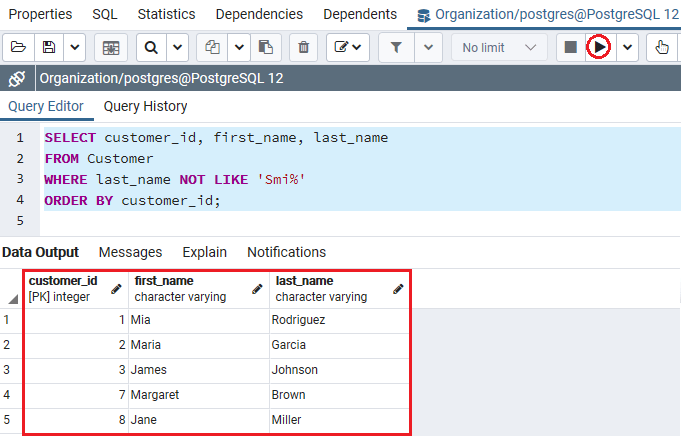681x436 pixels.
Task: Open the Statistics tab
Action: [x=166, y=14]
